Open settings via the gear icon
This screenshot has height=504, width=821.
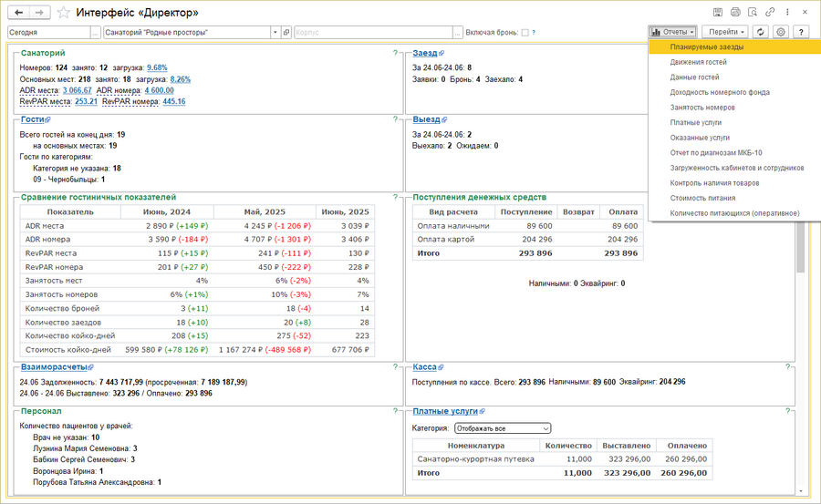pos(781,32)
